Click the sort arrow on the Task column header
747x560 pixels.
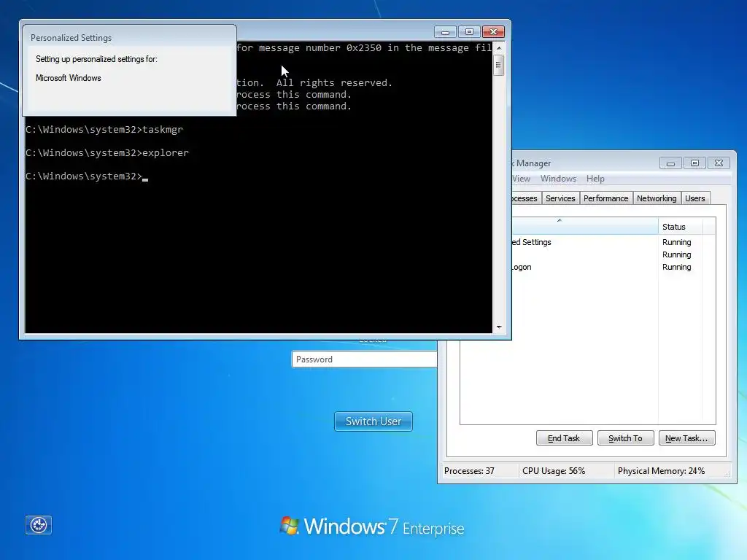pos(560,220)
